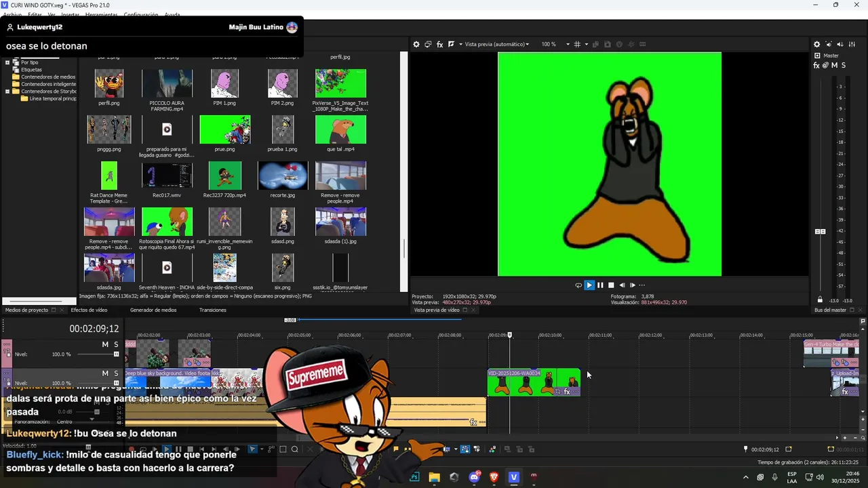The image size is (868, 488).
Task: Open the first track's more options dots
Action: [8, 344]
